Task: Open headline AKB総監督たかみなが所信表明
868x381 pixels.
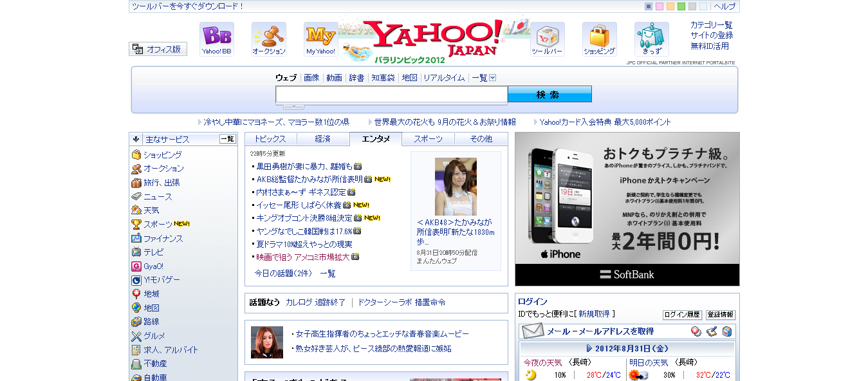Action: coord(309,179)
